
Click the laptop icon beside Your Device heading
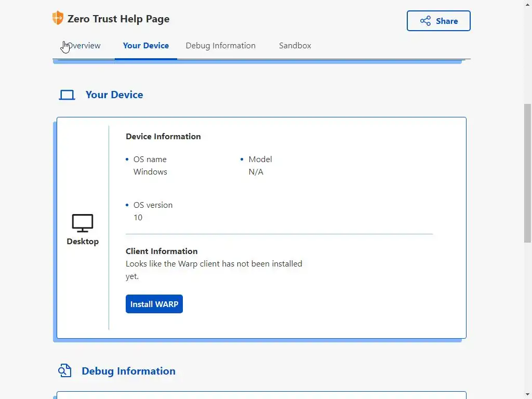[x=67, y=95]
